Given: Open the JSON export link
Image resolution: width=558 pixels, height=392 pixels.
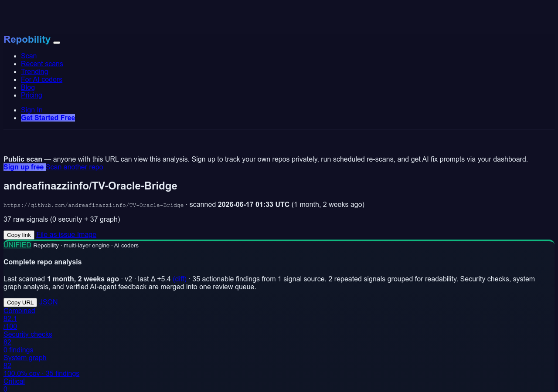Looking at the screenshot, I should (x=48, y=302).
